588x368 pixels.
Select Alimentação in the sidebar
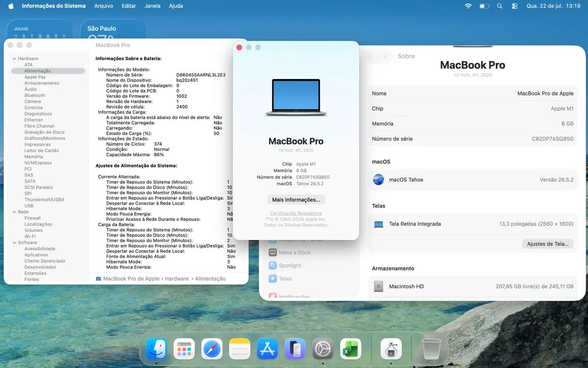pos(48,71)
